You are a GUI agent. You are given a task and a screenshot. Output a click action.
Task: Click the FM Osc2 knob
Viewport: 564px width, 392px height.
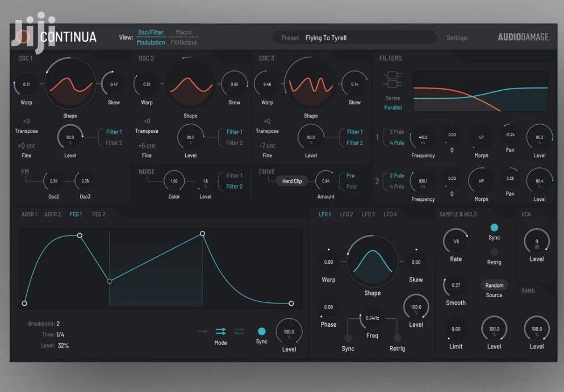point(53,181)
